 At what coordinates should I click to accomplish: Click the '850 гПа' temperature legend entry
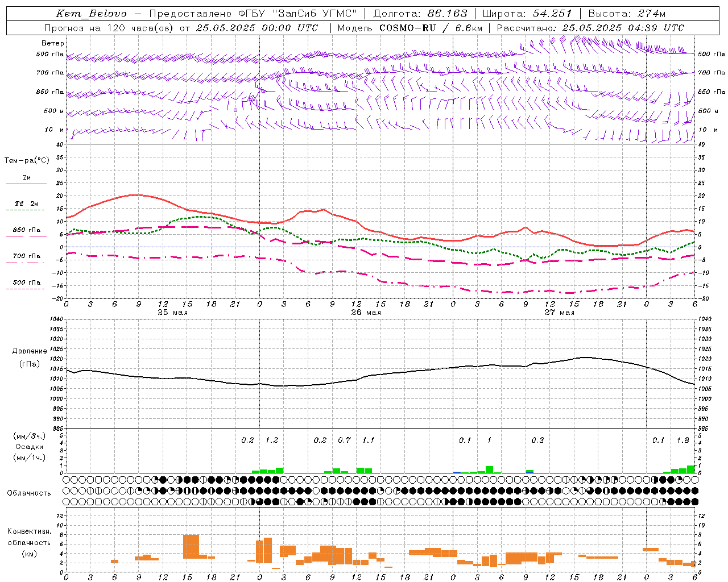tap(27, 230)
